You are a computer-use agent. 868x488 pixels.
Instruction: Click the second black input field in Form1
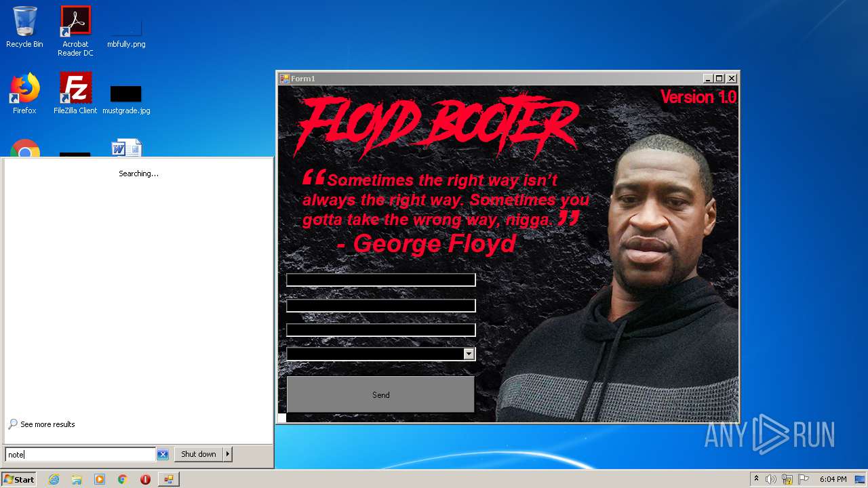[381, 306]
